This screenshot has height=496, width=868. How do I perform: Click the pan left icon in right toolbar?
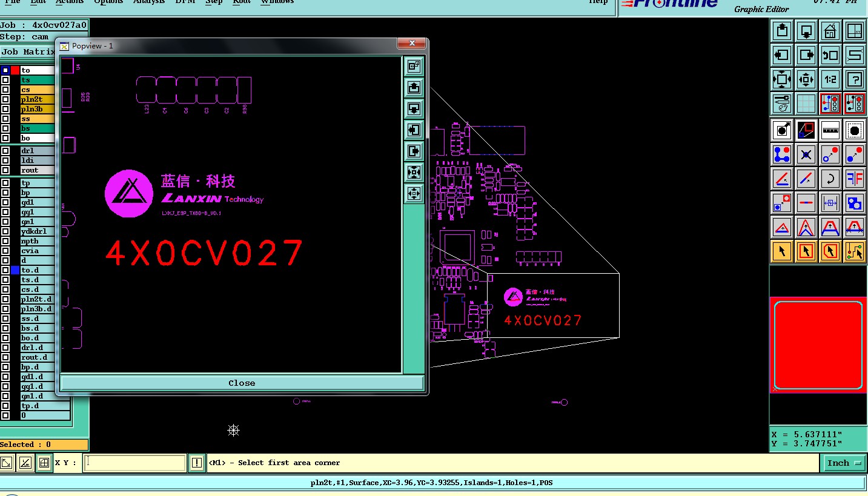(x=782, y=55)
